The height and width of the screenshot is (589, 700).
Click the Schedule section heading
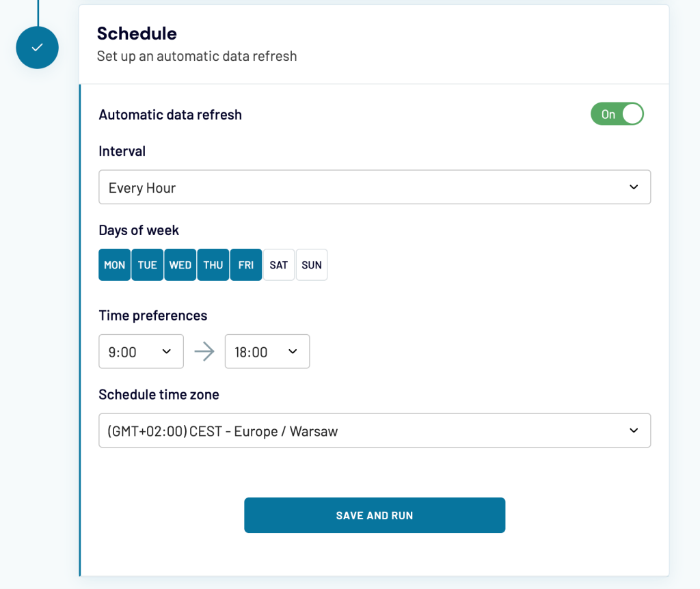tap(137, 33)
